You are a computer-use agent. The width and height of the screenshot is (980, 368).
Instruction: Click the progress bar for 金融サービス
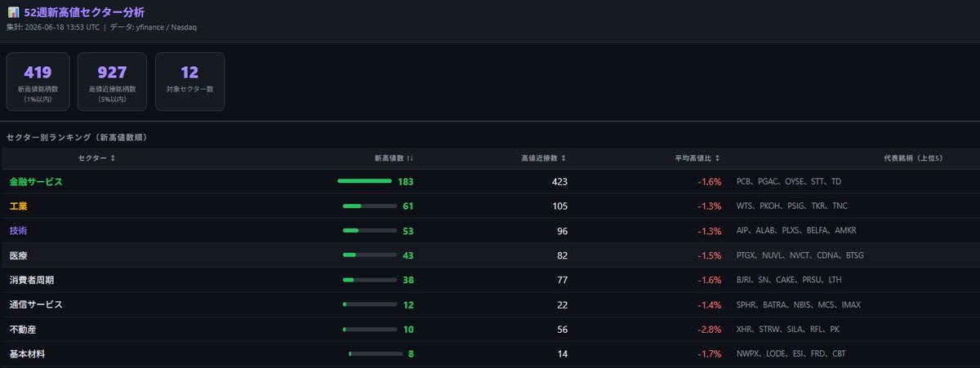pos(364,181)
